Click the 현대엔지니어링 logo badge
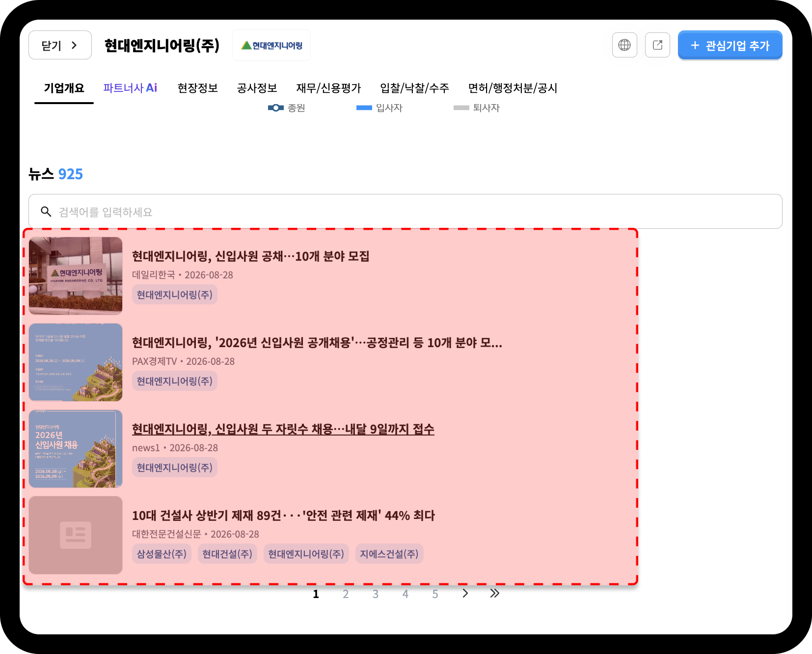Image resolution: width=812 pixels, height=654 pixels. click(x=271, y=45)
